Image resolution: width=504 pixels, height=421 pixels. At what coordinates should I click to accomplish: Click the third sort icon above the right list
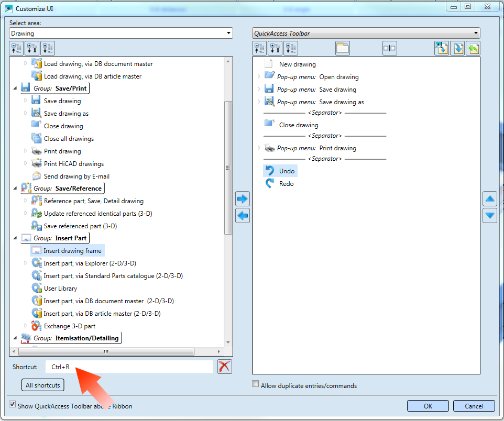[x=291, y=48]
